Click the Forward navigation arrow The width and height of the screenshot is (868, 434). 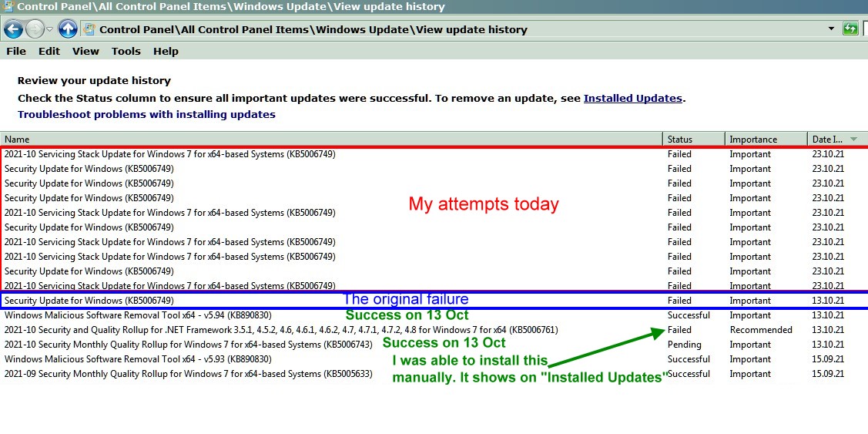pyautogui.click(x=35, y=29)
